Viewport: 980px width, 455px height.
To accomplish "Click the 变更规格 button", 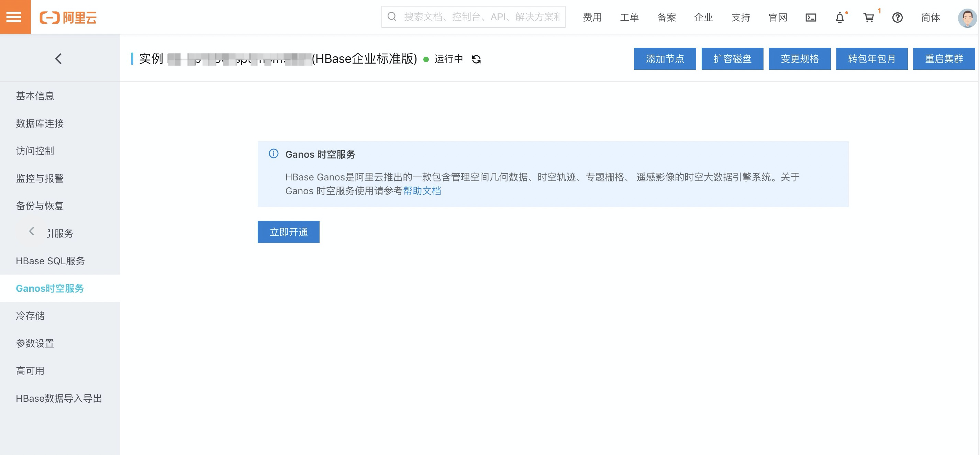I will (x=800, y=58).
